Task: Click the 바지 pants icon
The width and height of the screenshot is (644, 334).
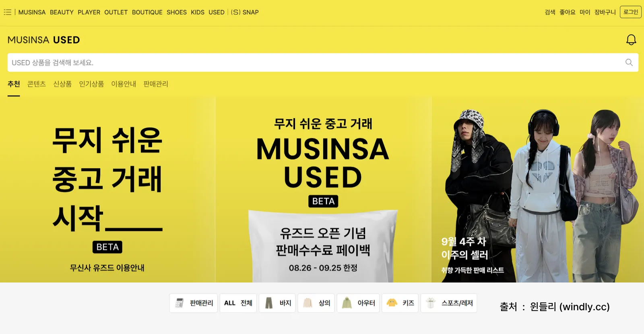Action: (269, 303)
